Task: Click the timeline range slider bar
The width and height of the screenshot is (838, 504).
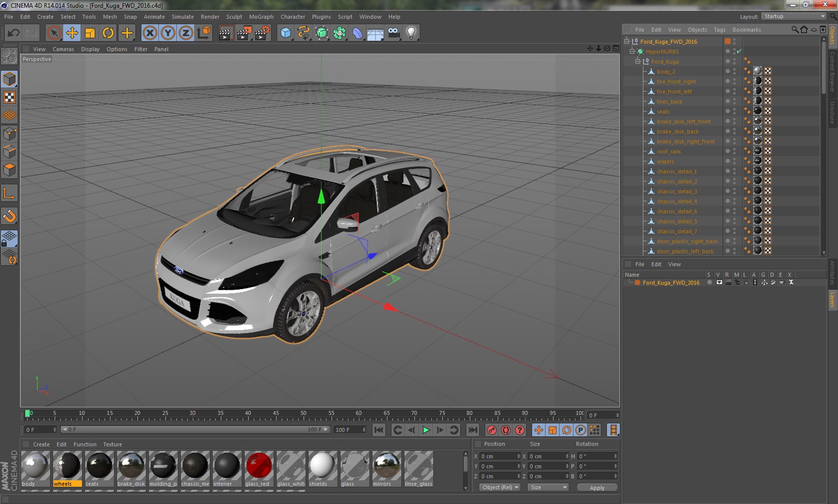Action: [196, 429]
